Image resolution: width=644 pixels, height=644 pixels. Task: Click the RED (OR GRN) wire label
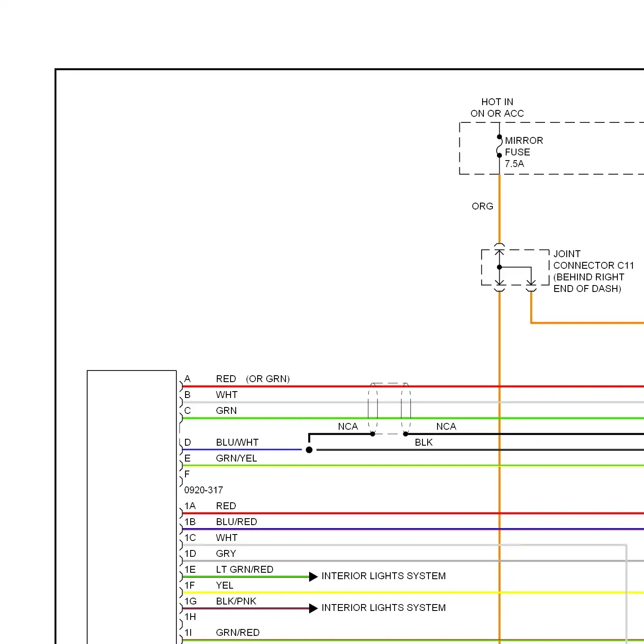click(x=253, y=379)
